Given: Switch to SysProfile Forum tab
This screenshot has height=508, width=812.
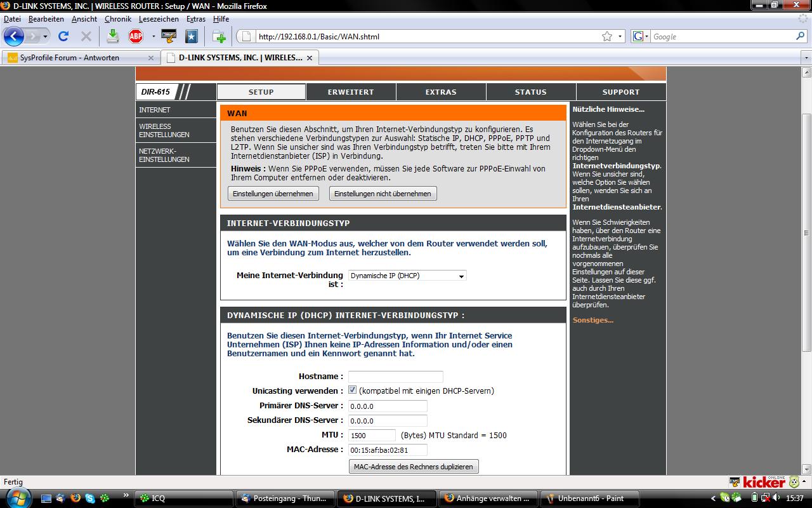Looking at the screenshot, I should (81, 57).
